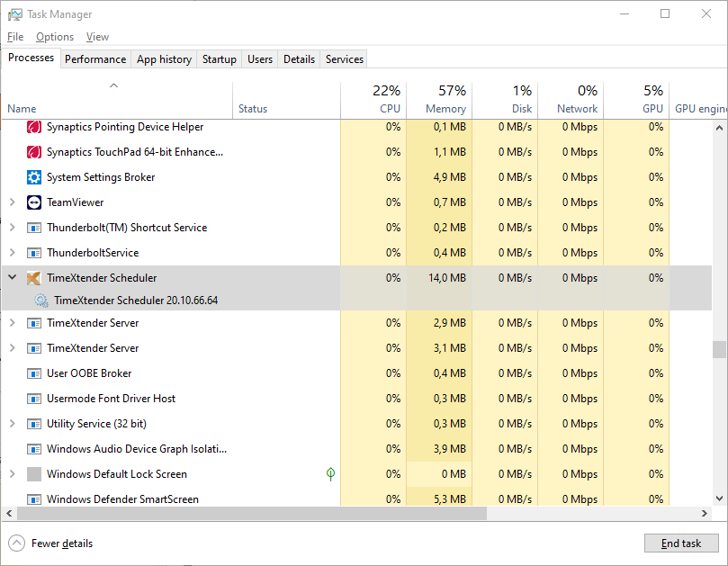The image size is (728, 566).
Task: Click the End task button
Action: 681,544
